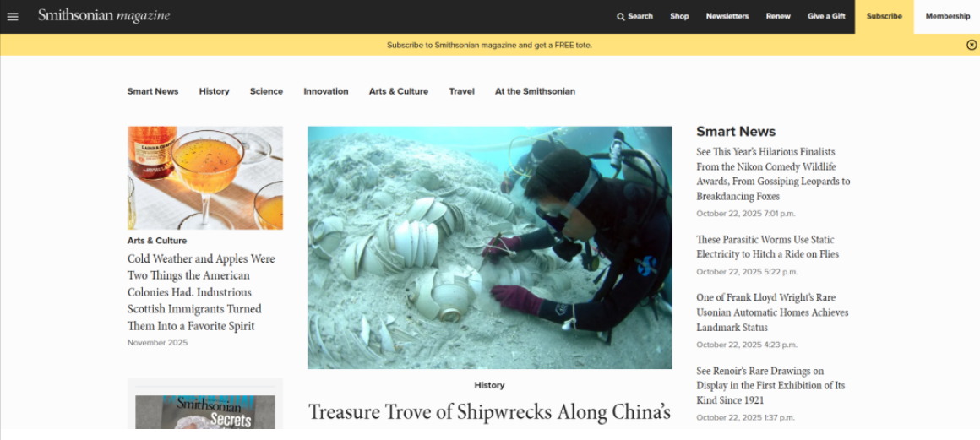Screen dimensions: 980x440
Task: Open At the Smithsonian section
Action: (535, 91)
